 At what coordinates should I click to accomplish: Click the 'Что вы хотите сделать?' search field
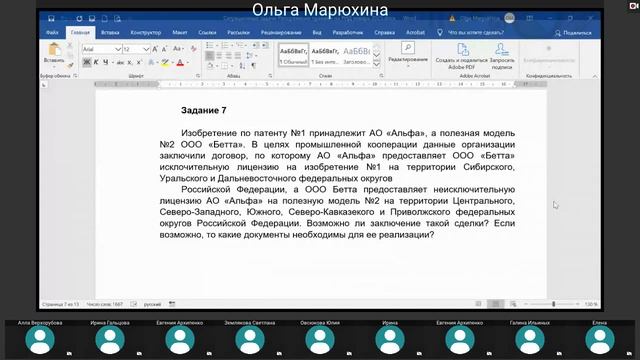(476, 32)
